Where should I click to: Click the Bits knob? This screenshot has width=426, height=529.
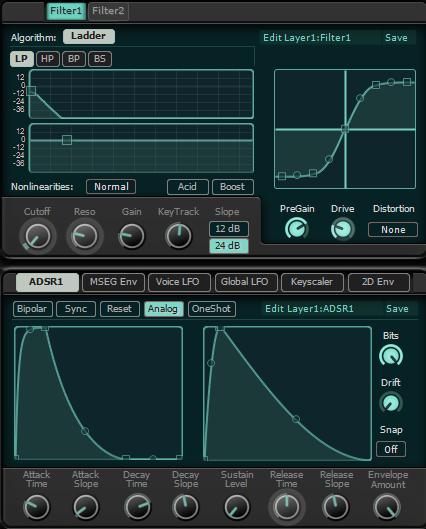[391, 356]
